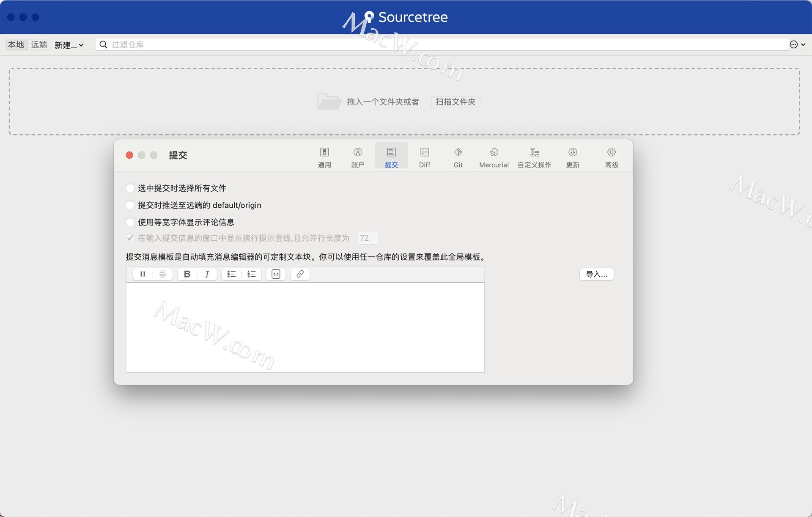Insert a code block
This screenshot has width=812, height=517.
click(276, 274)
